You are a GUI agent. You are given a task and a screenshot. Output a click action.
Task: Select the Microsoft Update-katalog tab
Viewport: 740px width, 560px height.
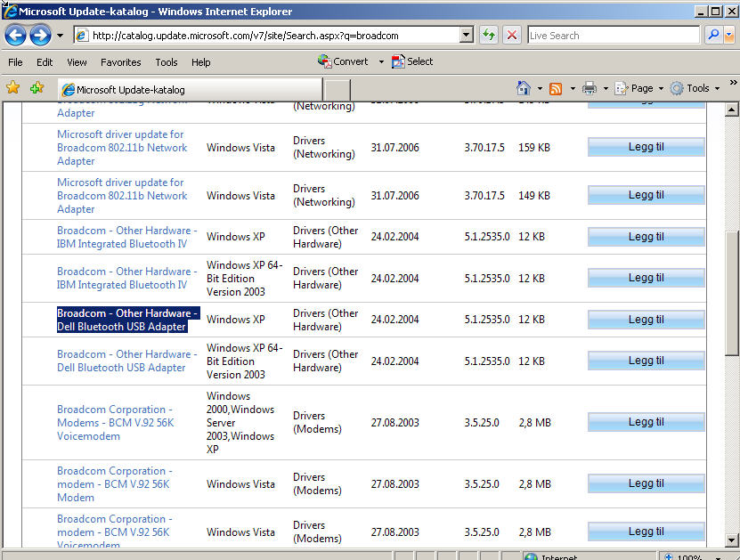191,89
